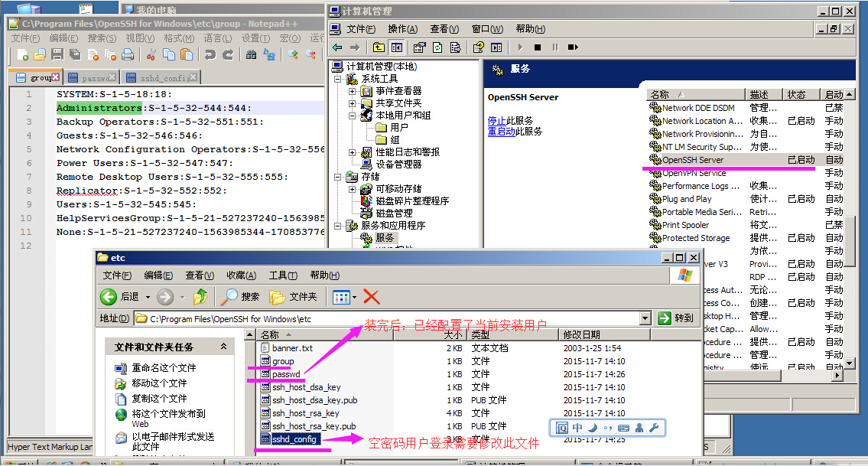Create a new document in Notepad++
The image size is (868, 466).
[23, 54]
